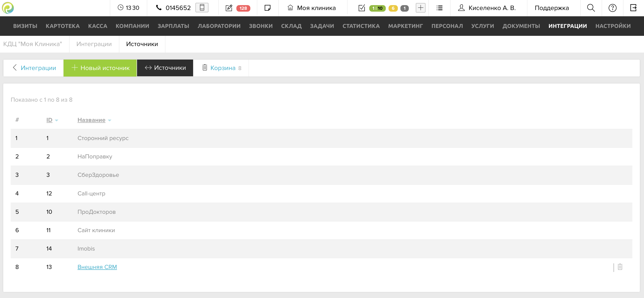The width and height of the screenshot is (644, 298).
Task: Click the green swirl logo icon
Action: click(8, 8)
